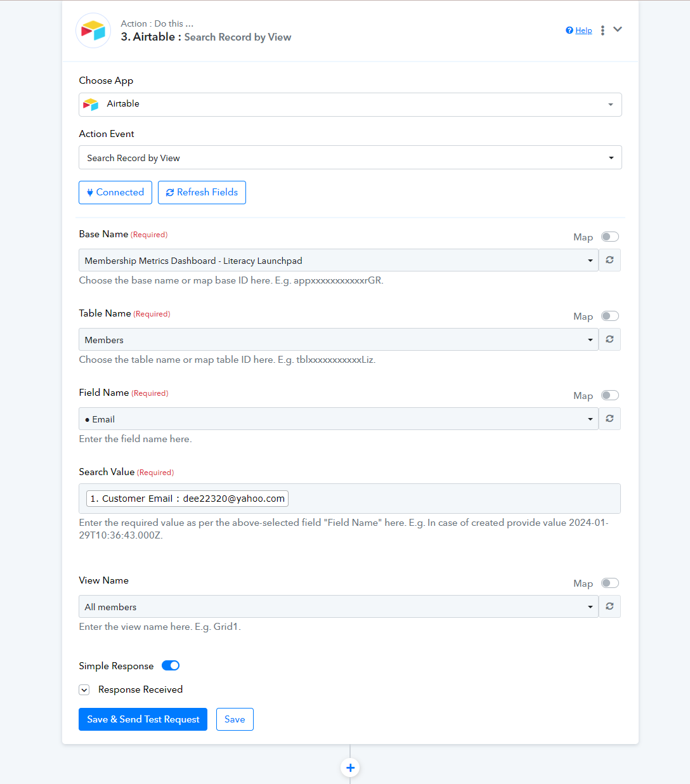This screenshot has height=784, width=690.
Task: Click the Airtable logo in the step header
Action: [x=93, y=30]
